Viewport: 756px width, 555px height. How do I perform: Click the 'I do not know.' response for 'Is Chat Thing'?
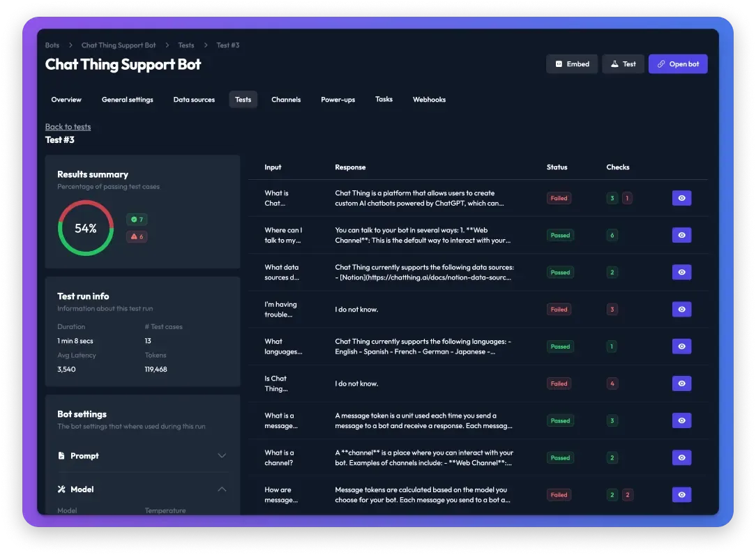coord(356,383)
